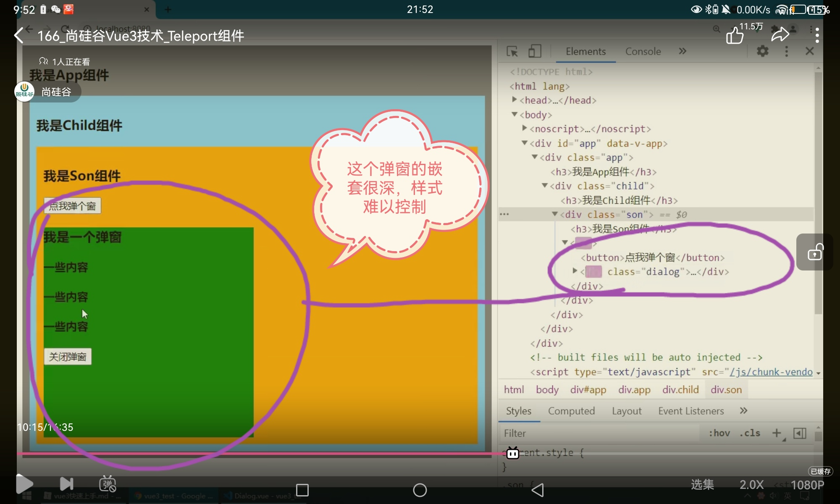Viewport: 840px width, 504px height.
Task: Change video quality from 1080P
Action: (x=807, y=485)
